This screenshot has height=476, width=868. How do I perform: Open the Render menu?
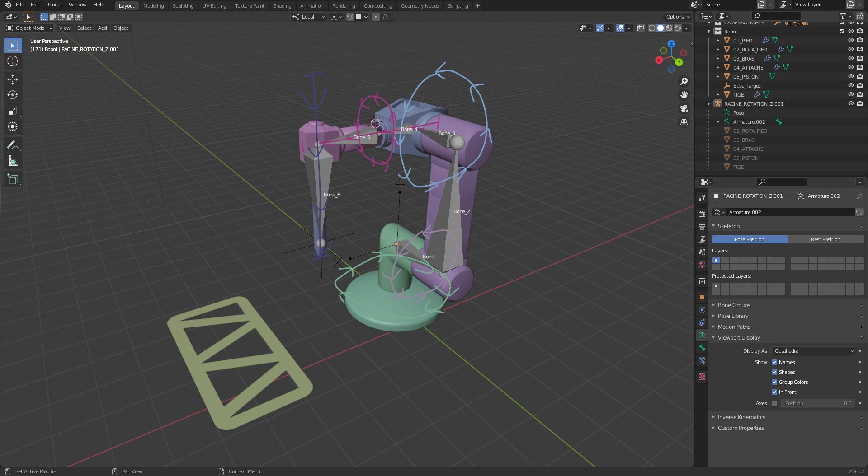[x=54, y=5]
